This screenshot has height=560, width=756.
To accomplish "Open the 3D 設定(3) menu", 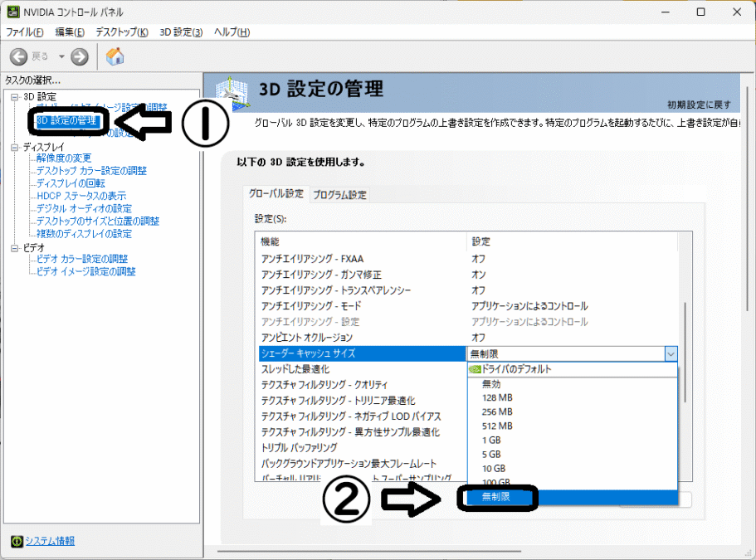I will click(181, 32).
